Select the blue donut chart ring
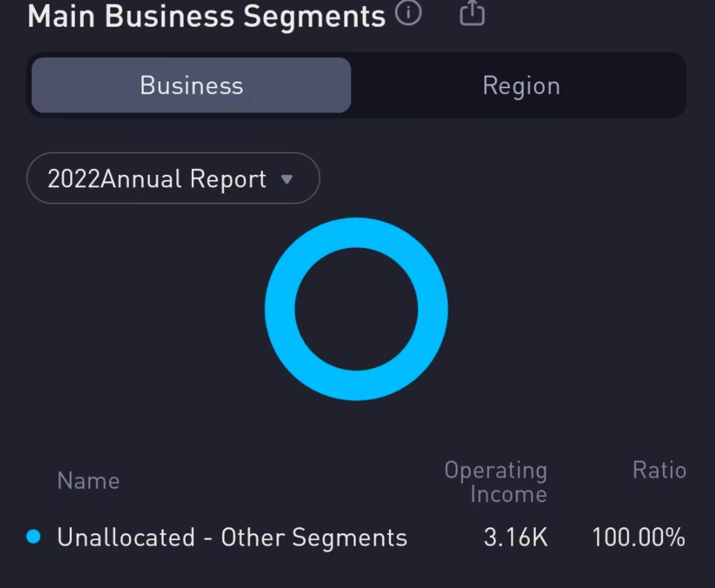This screenshot has height=588, width=715. click(x=280, y=309)
